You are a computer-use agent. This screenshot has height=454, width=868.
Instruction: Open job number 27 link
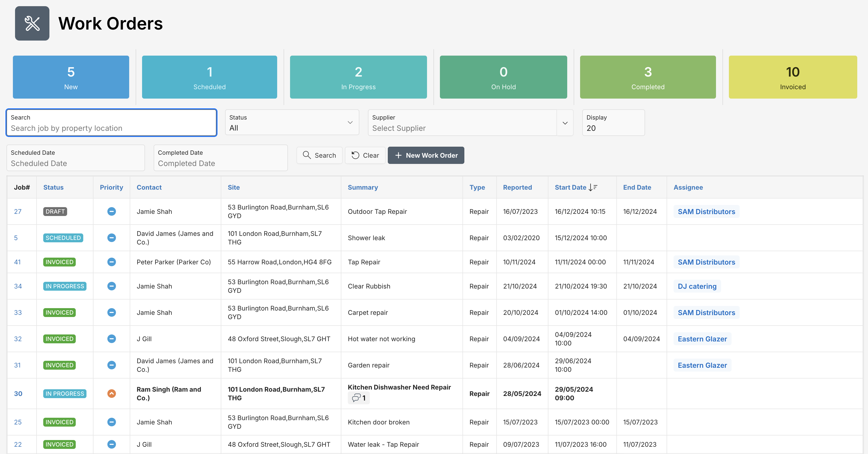17,211
